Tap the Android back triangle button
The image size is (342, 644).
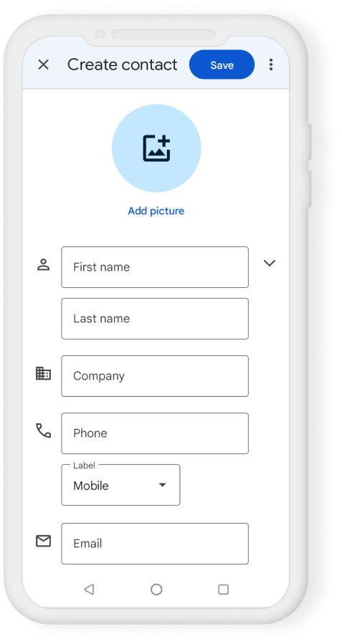pos(89,590)
